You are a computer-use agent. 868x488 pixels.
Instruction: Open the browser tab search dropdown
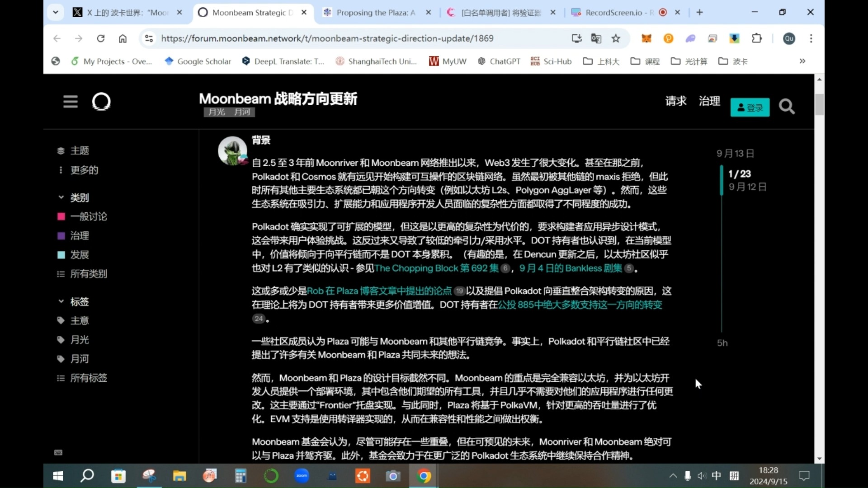[55, 12]
